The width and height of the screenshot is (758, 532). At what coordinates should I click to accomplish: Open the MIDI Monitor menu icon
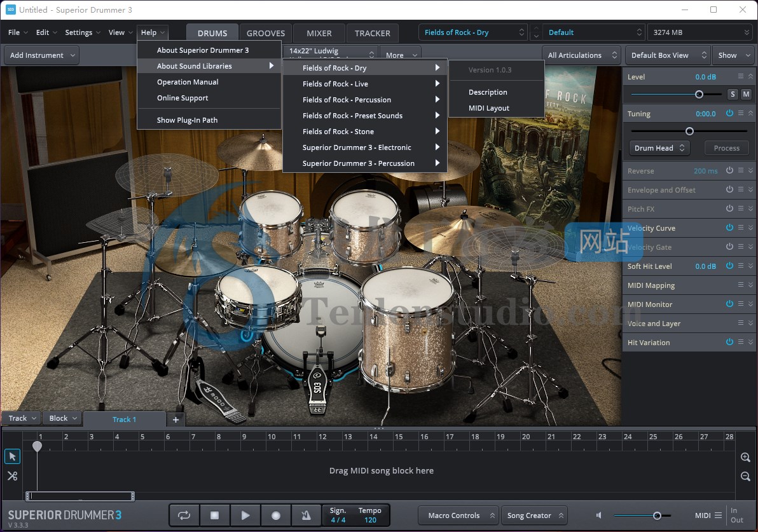(x=741, y=304)
